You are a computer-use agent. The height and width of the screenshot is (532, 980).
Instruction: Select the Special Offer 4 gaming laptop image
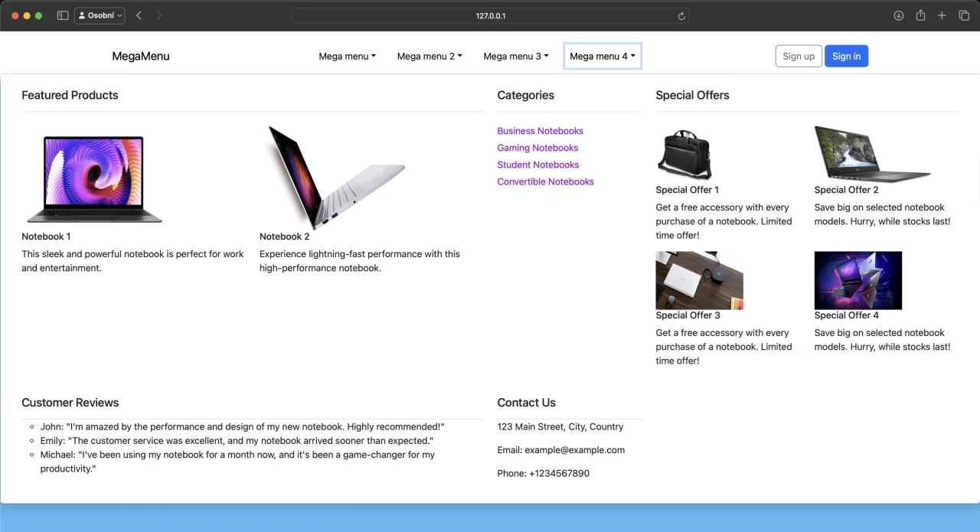coord(858,280)
